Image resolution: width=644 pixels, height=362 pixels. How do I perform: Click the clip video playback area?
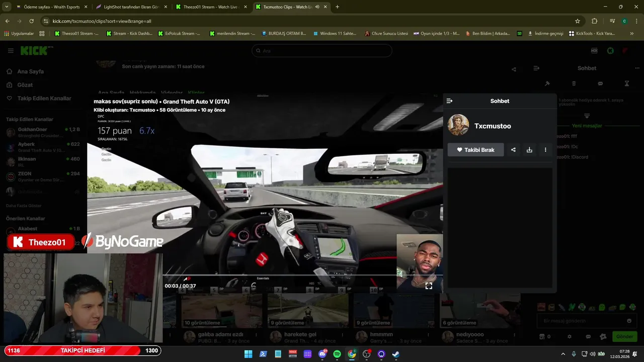(x=265, y=194)
